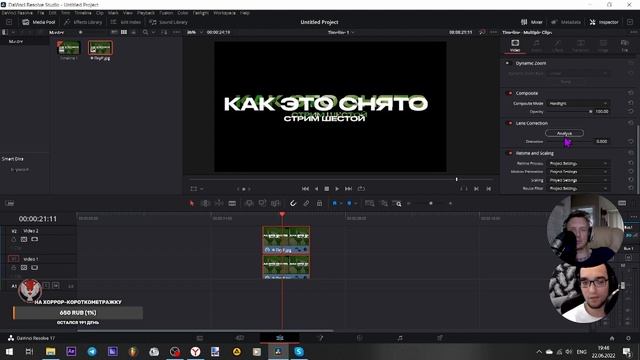Open the Playback menu
This screenshot has width=640, height=360.
point(146,13)
